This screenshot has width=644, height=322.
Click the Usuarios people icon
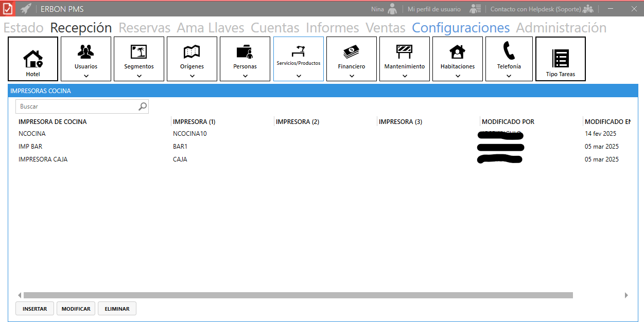point(86,51)
